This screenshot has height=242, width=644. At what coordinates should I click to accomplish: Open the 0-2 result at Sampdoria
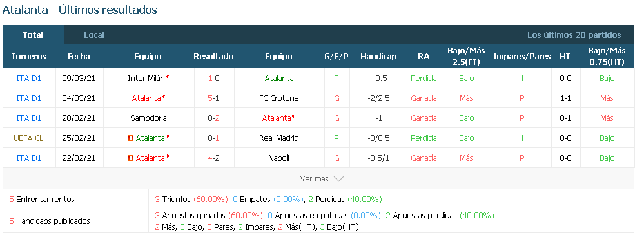(213, 118)
